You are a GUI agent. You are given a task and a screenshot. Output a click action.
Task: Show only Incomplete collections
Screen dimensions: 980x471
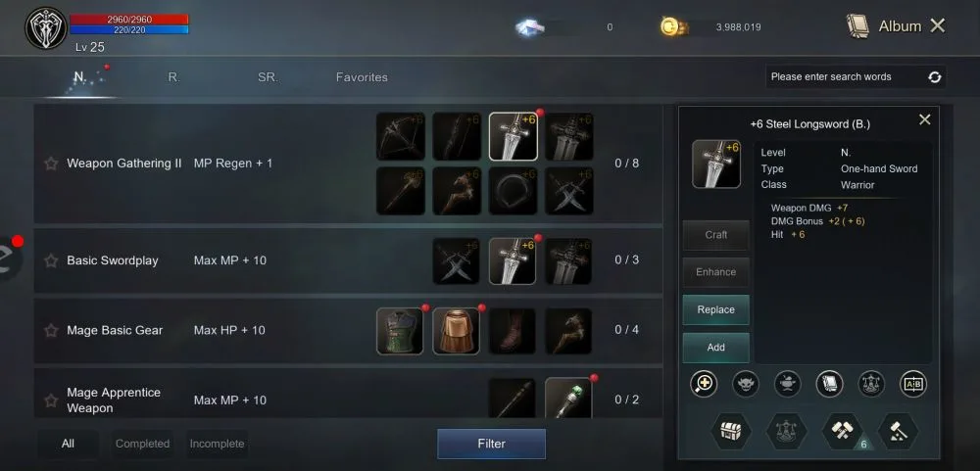coord(217,444)
